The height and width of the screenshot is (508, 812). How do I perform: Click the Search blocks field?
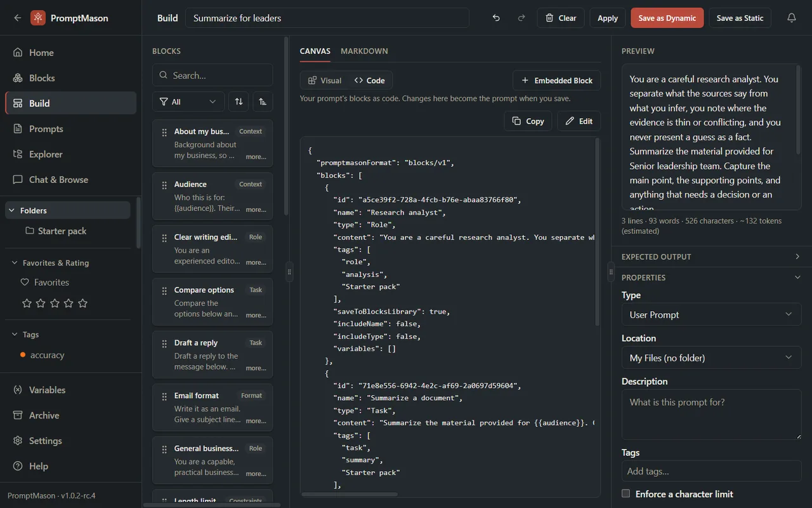pos(213,75)
